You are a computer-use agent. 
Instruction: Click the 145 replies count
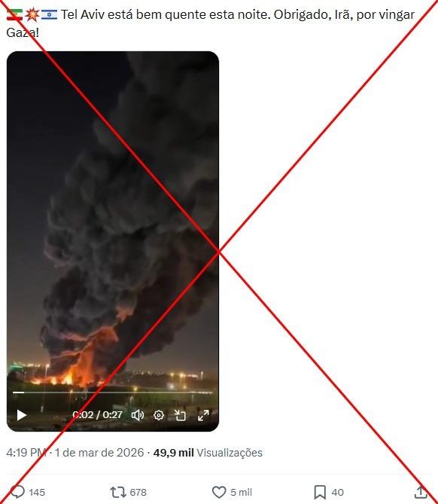[37, 492]
